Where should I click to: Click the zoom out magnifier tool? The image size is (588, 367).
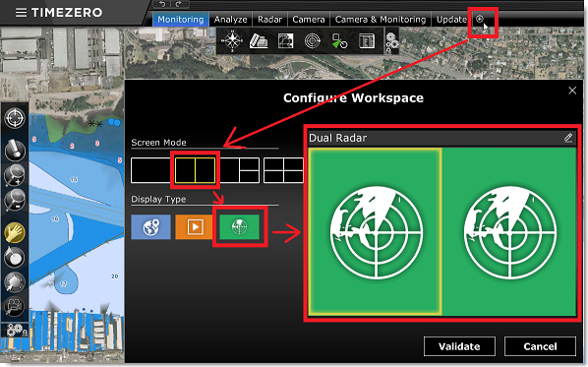point(14,200)
